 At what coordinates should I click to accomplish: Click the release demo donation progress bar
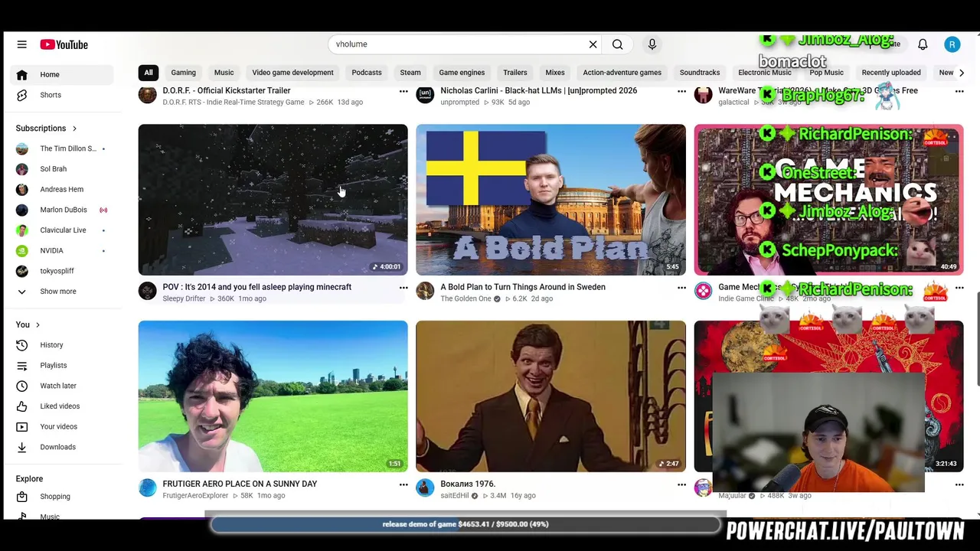coord(465,525)
